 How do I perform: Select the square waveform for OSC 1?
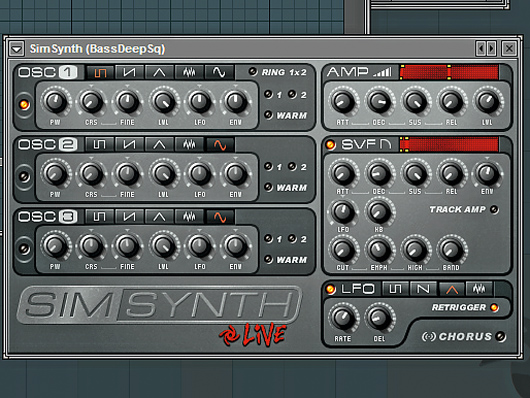pos(100,72)
